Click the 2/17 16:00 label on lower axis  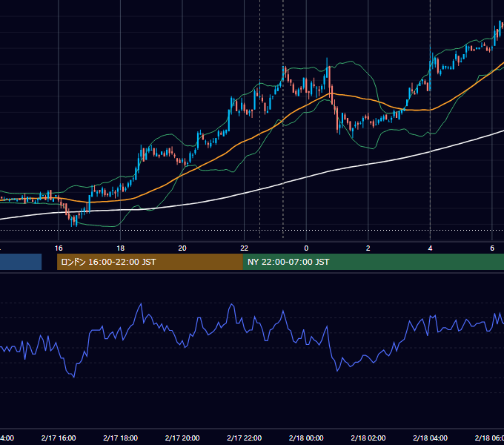pos(59,438)
